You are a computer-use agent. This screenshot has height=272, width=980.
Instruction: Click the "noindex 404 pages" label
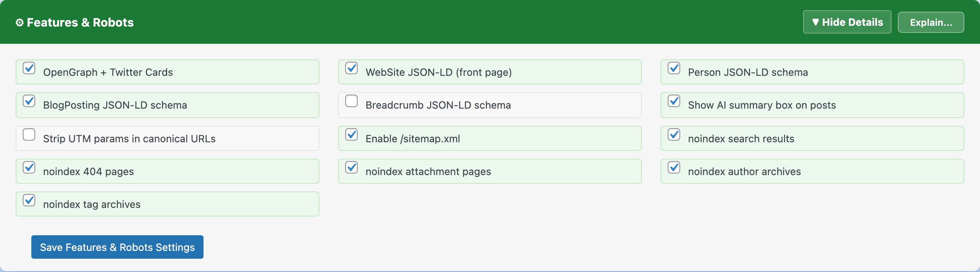click(88, 172)
